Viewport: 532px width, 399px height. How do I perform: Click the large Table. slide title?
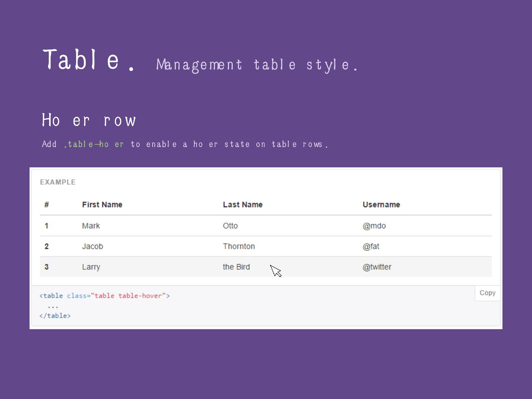[x=89, y=59]
